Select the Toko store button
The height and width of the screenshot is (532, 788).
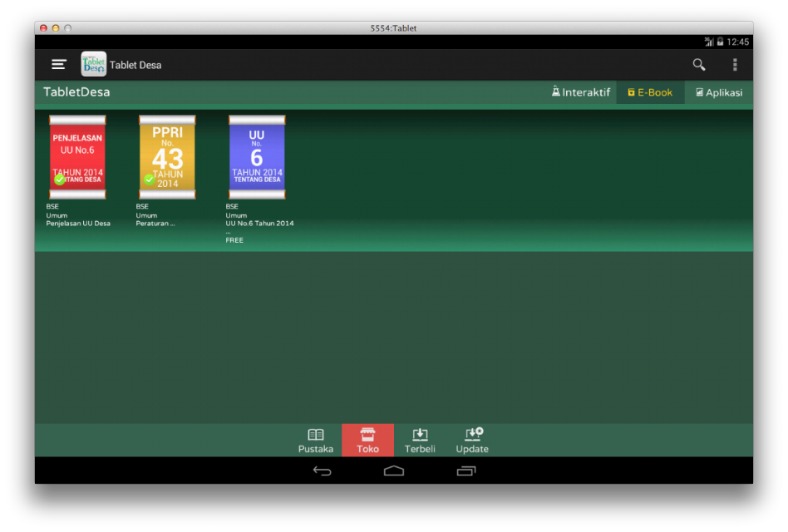pyautogui.click(x=367, y=441)
